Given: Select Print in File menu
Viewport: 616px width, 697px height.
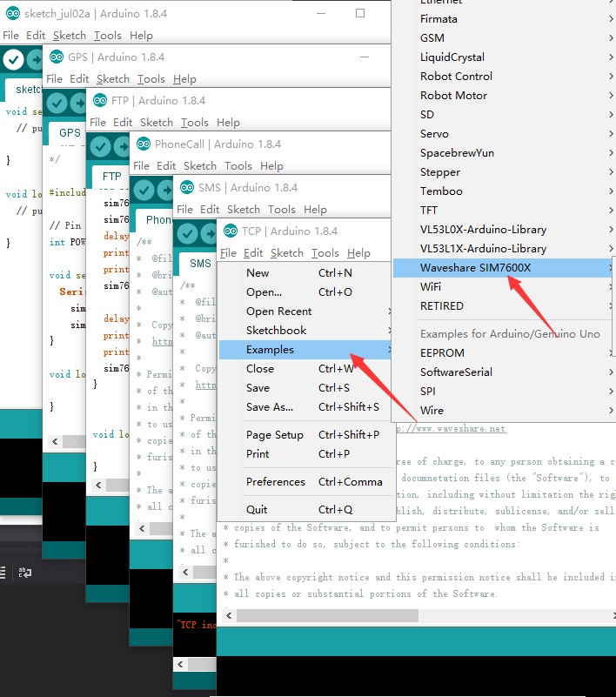Looking at the screenshot, I should point(305,454).
